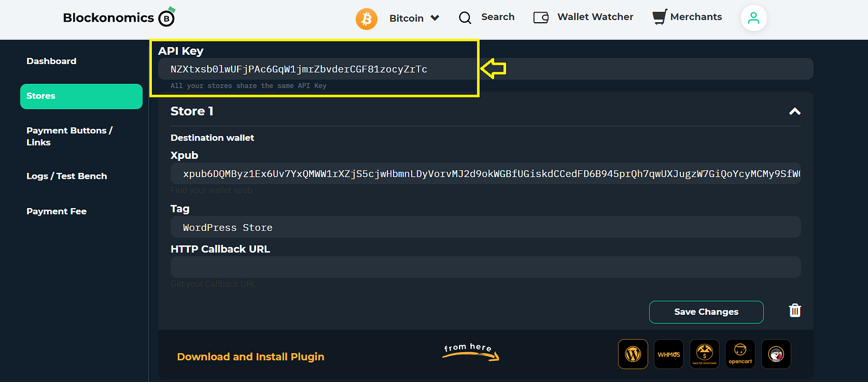Open the Get your Callback URL link

click(x=213, y=284)
